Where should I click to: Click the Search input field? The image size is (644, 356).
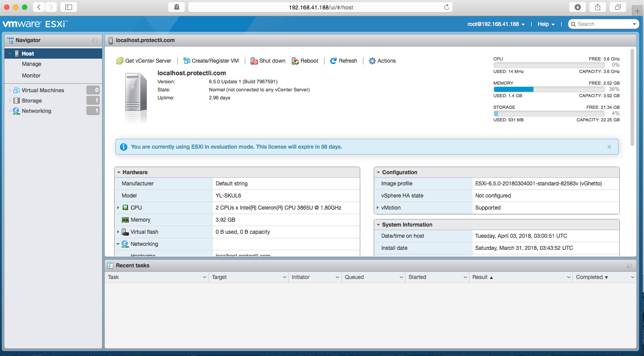coord(604,24)
